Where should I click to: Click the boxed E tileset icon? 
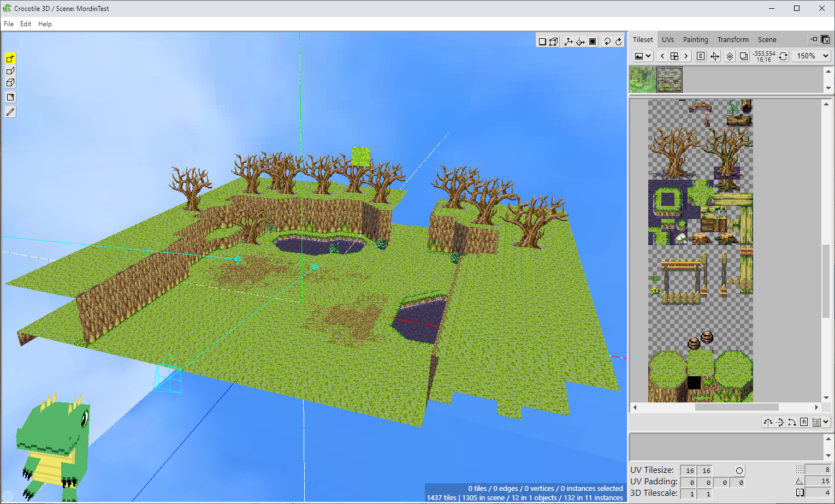click(701, 56)
